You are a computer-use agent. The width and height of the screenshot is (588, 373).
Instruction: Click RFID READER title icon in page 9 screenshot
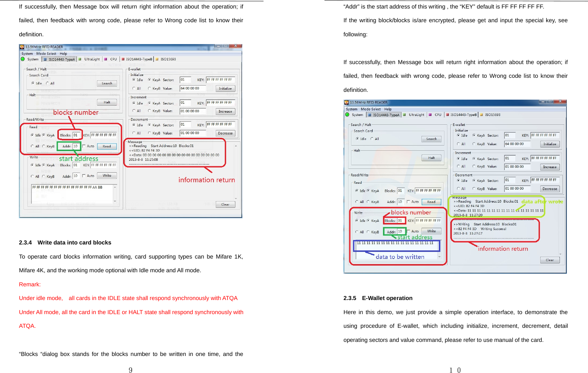(22, 47)
